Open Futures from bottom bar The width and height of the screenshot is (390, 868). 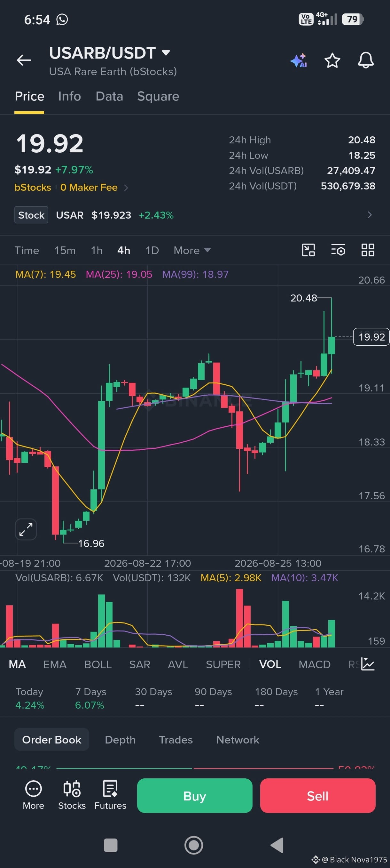pos(110,794)
